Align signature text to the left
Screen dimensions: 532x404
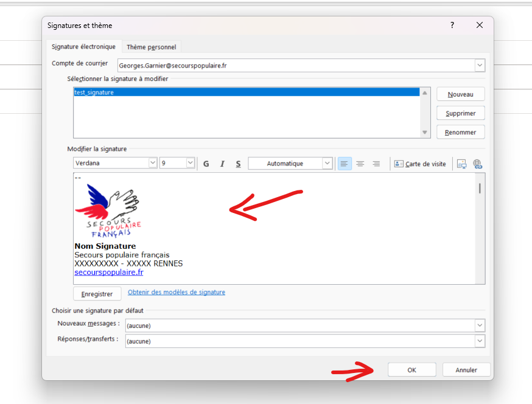[345, 164]
